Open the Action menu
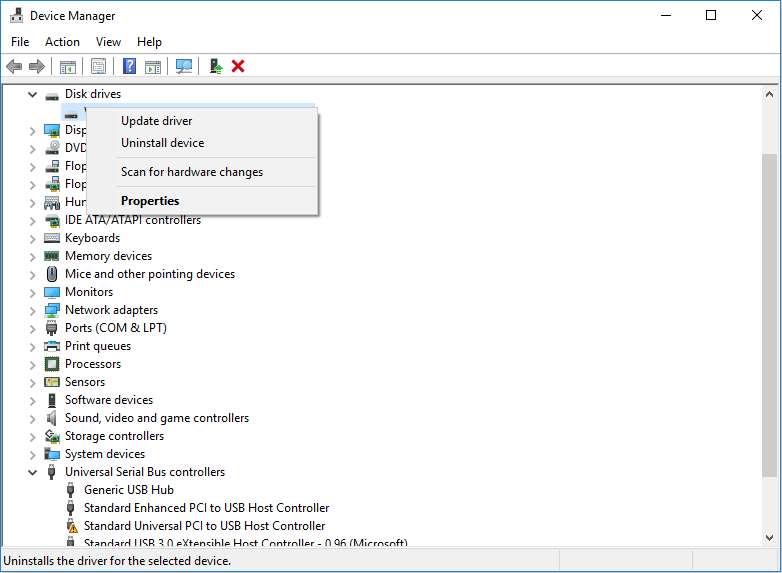 pyautogui.click(x=62, y=42)
